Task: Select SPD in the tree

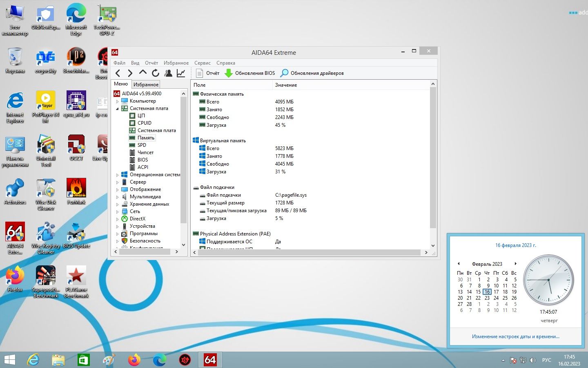Action: coord(142,145)
